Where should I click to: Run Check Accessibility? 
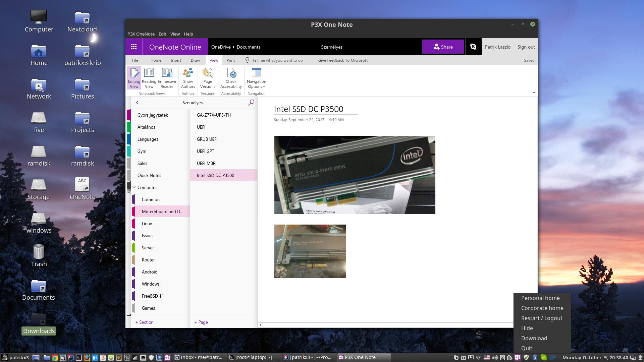[x=231, y=78]
